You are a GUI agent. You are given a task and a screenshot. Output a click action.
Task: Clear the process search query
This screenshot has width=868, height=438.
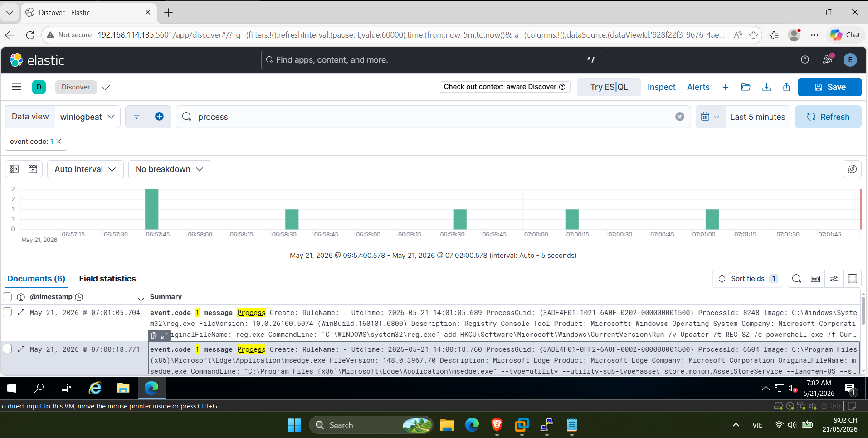click(679, 117)
